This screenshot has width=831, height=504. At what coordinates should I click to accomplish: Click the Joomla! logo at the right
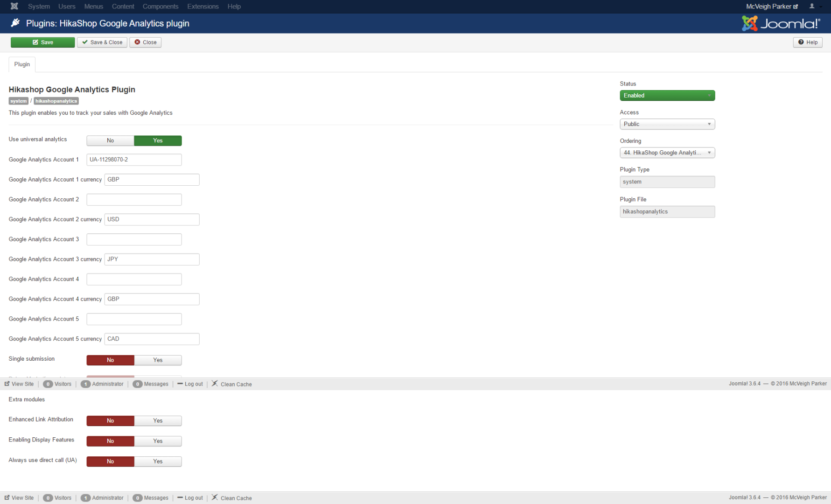[x=781, y=23]
